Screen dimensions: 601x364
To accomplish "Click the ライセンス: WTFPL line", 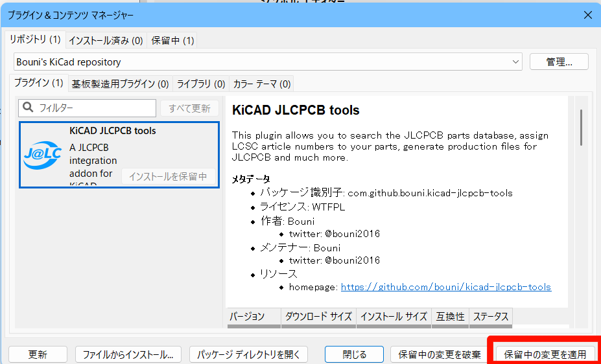I will (302, 207).
